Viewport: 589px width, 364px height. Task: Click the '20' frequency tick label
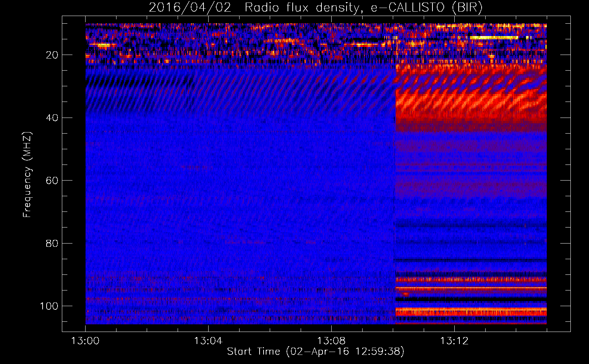pyautogui.click(x=52, y=55)
